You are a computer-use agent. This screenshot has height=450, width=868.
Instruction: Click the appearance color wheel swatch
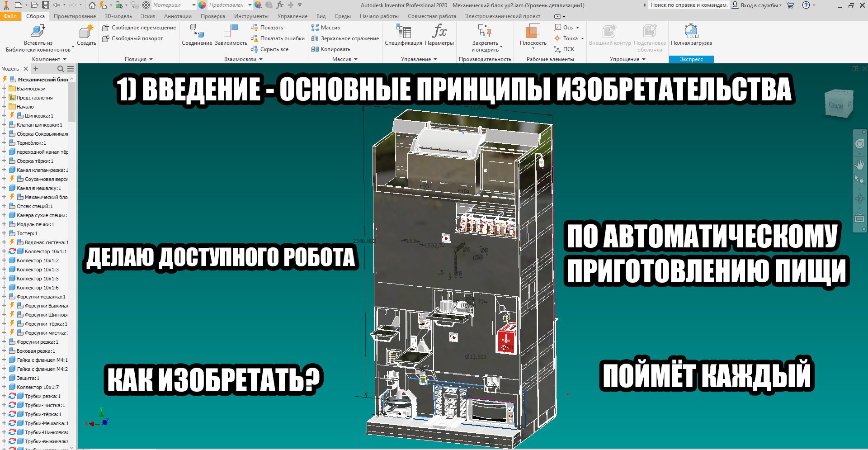pos(202,5)
